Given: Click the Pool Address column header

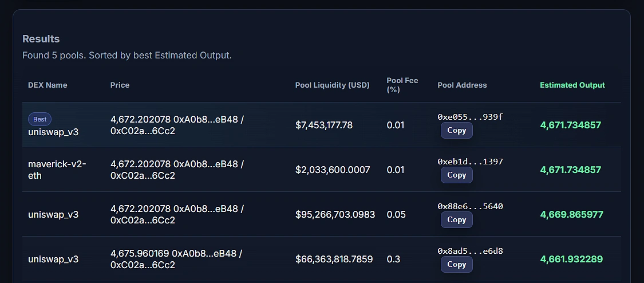Looking at the screenshot, I should point(462,85).
